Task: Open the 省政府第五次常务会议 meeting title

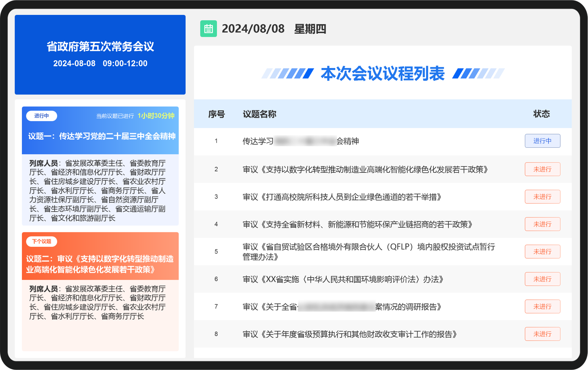Action: pyautogui.click(x=100, y=46)
